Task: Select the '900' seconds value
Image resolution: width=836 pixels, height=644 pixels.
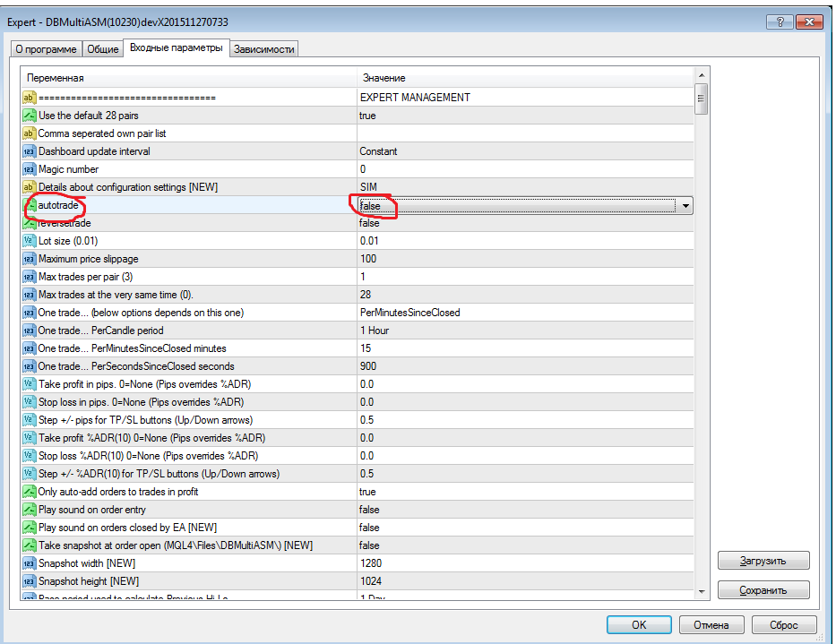Action: click(368, 366)
